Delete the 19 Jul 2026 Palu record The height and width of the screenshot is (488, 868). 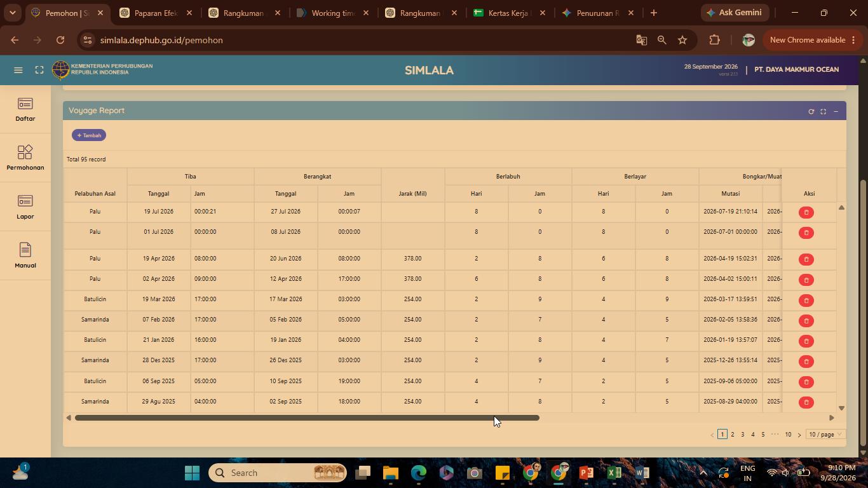(806, 212)
